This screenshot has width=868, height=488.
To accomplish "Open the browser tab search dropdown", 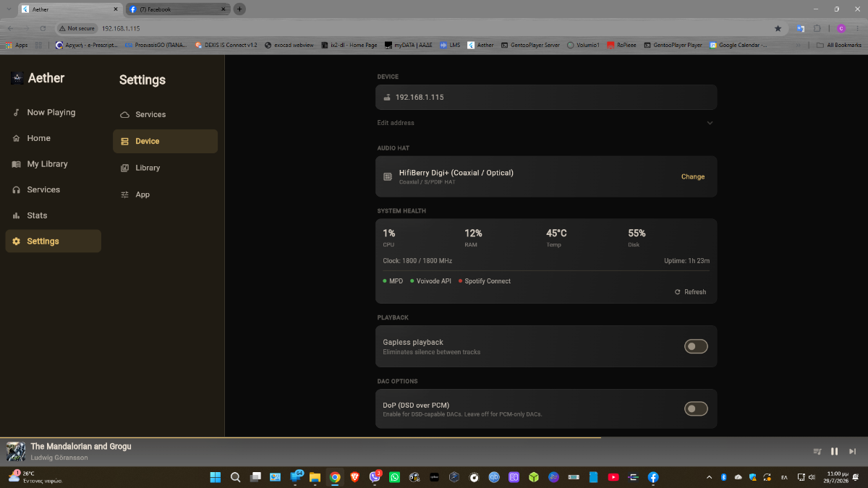I will pyautogui.click(x=8, y=9).
